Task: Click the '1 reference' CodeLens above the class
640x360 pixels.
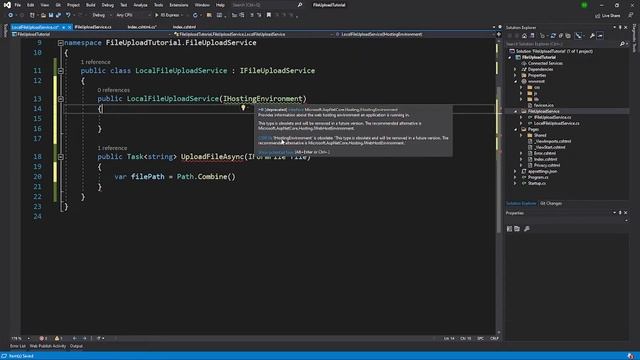Action: pos(96,62)
